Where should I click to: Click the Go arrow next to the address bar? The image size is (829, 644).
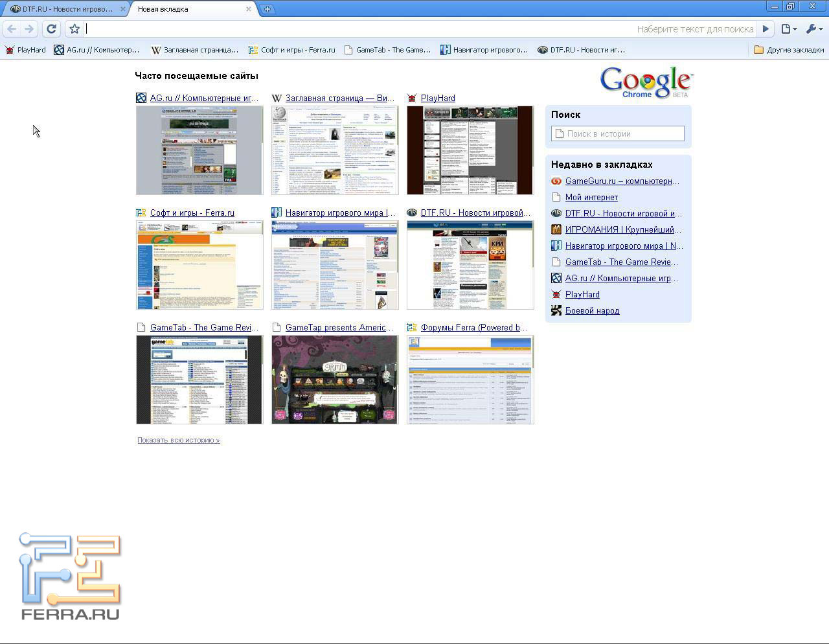pos(766,29)
